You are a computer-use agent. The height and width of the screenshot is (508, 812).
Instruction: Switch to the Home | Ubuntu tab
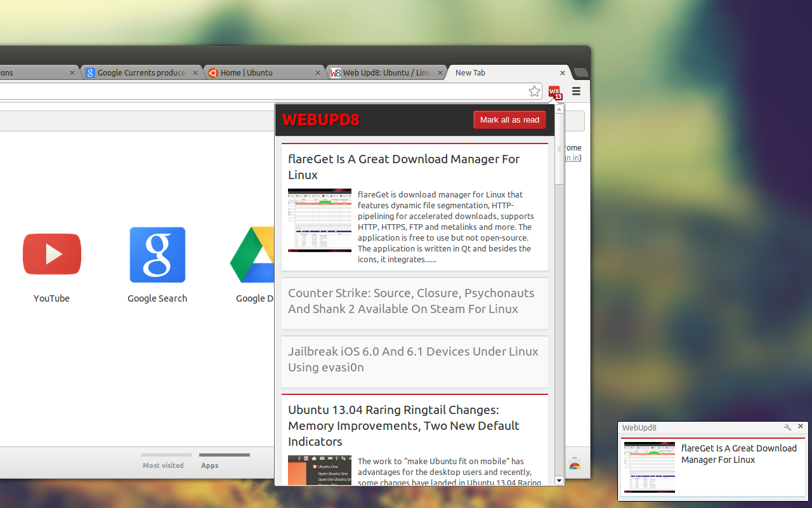[265, 73]
